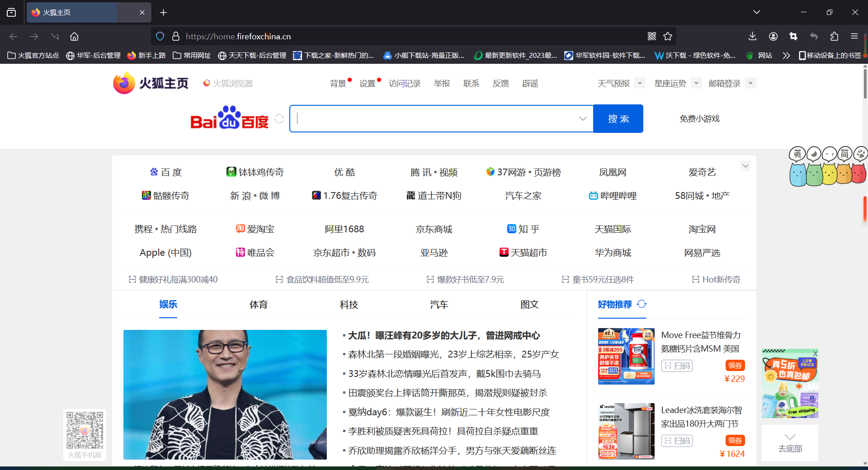Viewport: 868px width, 470px height.
Task: Open 免费小游戏 link
Action: pos(699,118)
